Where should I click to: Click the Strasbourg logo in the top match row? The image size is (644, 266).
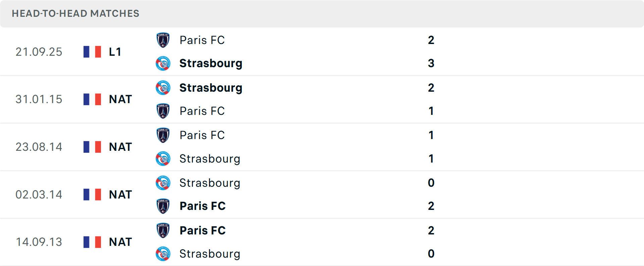point(163,63)
